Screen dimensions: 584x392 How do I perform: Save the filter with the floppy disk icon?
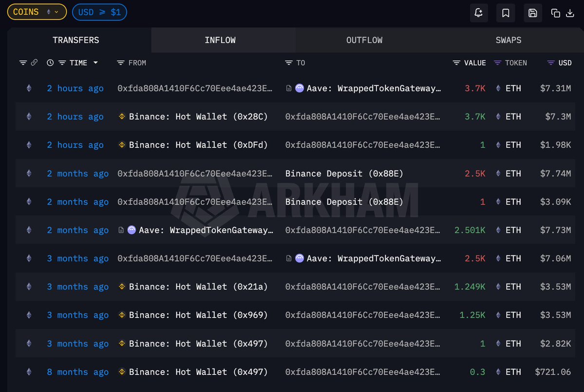point(532,13)
